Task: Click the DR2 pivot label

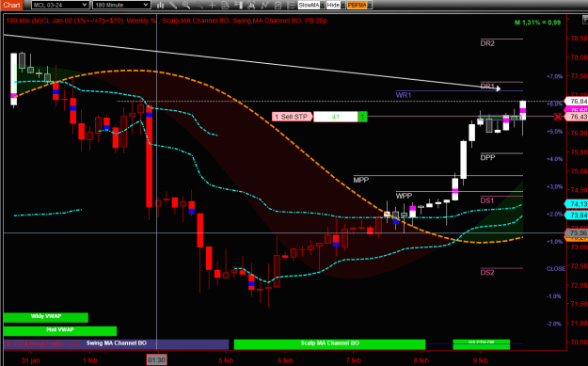Action: [x=487, y=43]
